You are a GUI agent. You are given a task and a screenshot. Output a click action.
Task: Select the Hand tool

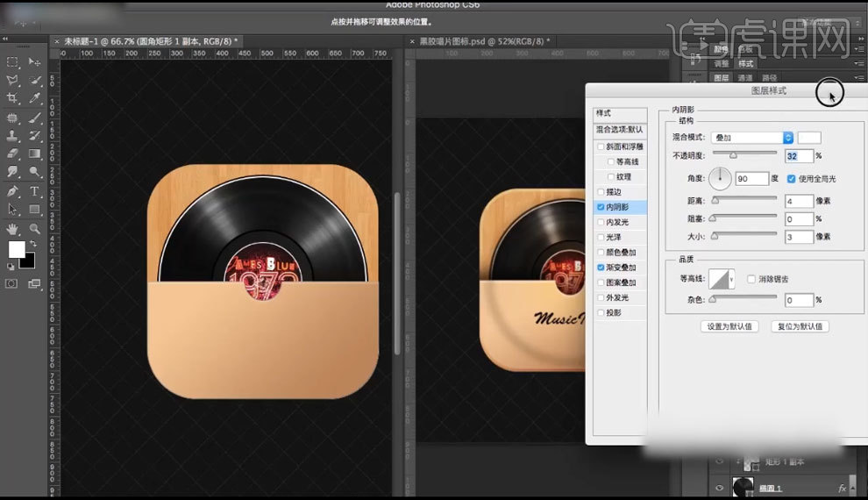coord(12,228)
